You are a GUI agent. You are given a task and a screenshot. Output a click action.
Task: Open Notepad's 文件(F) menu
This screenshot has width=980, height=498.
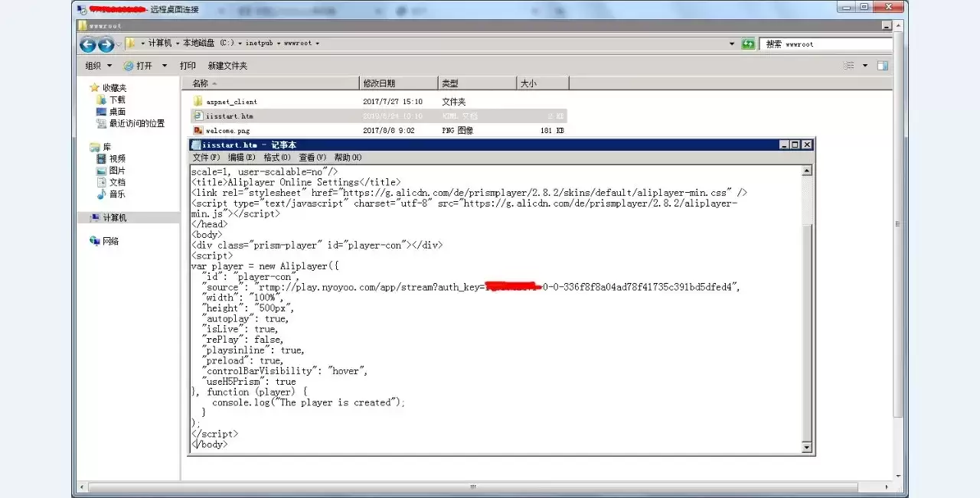click(206, 158)
